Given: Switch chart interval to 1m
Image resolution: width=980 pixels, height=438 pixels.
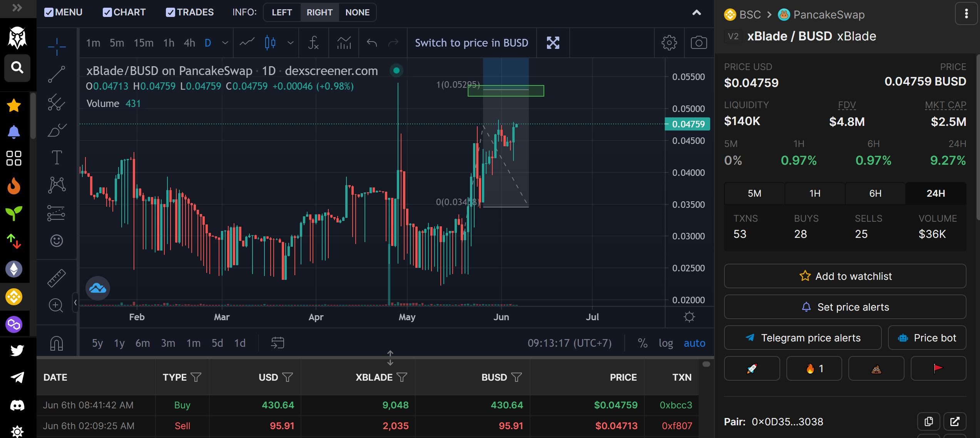Looking at the screenshot, I should [x=93, y=43].
